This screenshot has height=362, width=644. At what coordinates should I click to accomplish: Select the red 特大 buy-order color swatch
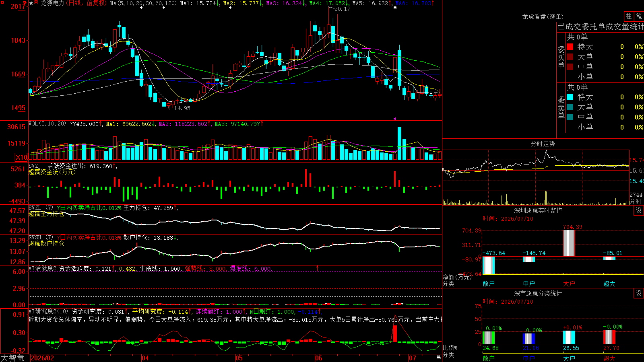coord(570,47)
